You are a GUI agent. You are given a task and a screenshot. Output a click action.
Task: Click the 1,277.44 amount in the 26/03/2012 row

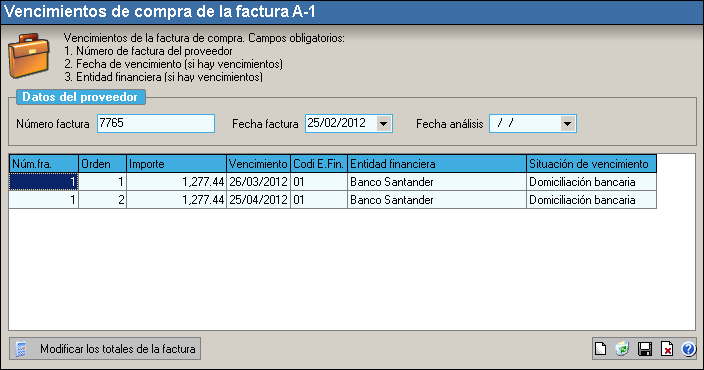pyautogui.click(x=176, y=182)
